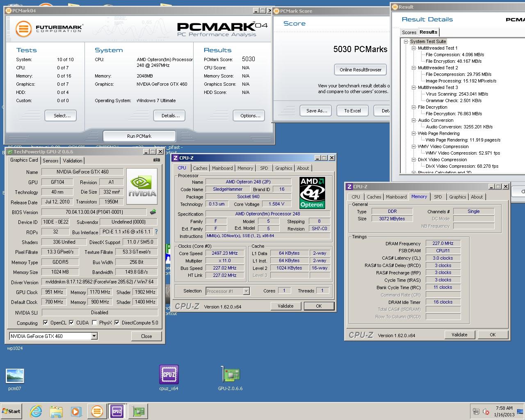Screen dimensions: 525x420
Task: Open Windows Media Player on taskbar
Action: click(x=76, y=411)
